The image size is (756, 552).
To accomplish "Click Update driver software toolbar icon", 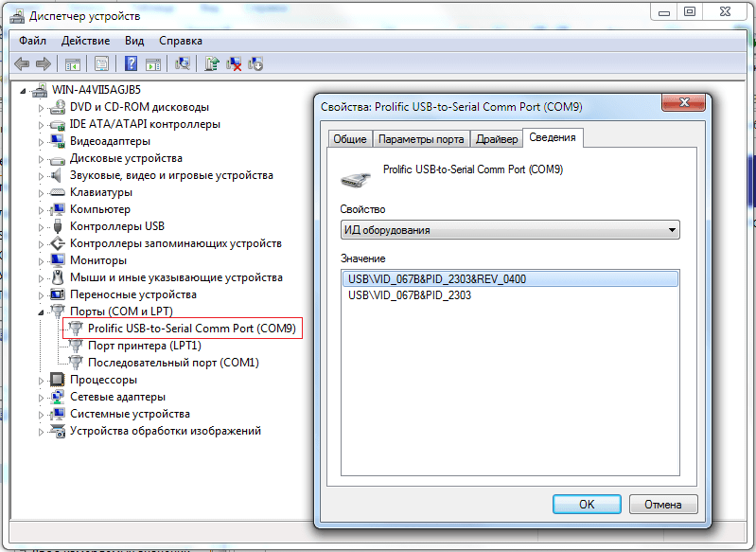I will pyautogui.click(x=212, y=63).
